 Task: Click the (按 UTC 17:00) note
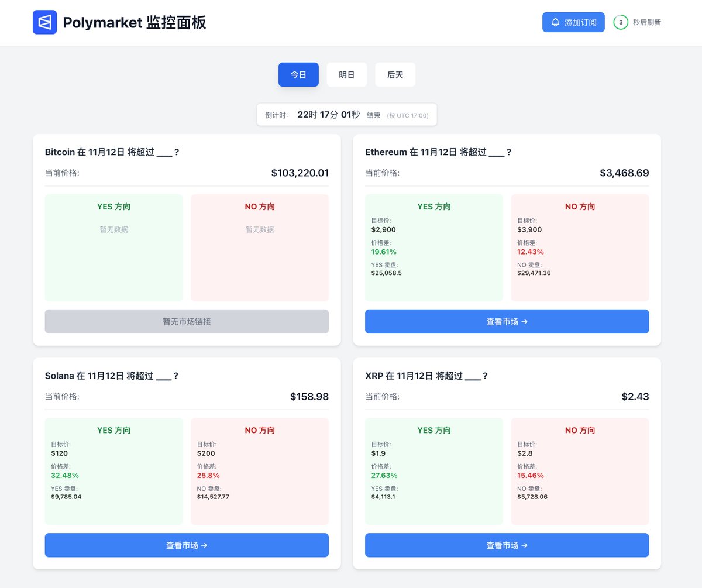(x=408, y=115)
